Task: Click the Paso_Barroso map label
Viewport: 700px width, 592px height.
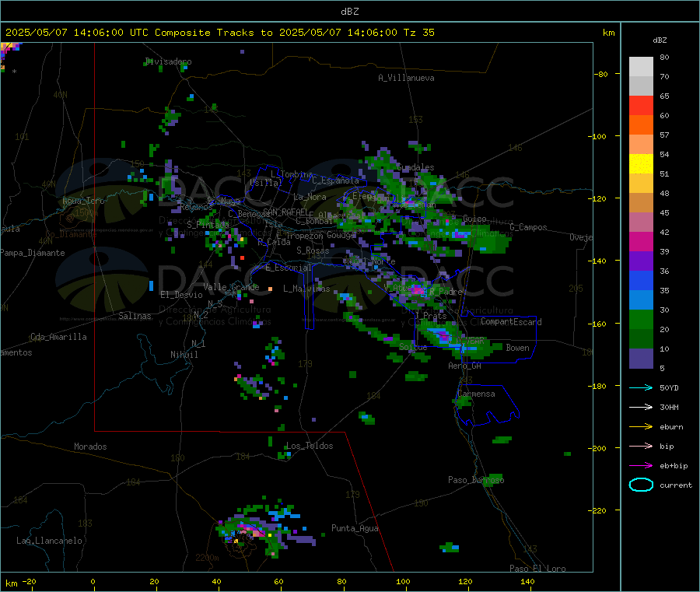Action: (476, 480)
